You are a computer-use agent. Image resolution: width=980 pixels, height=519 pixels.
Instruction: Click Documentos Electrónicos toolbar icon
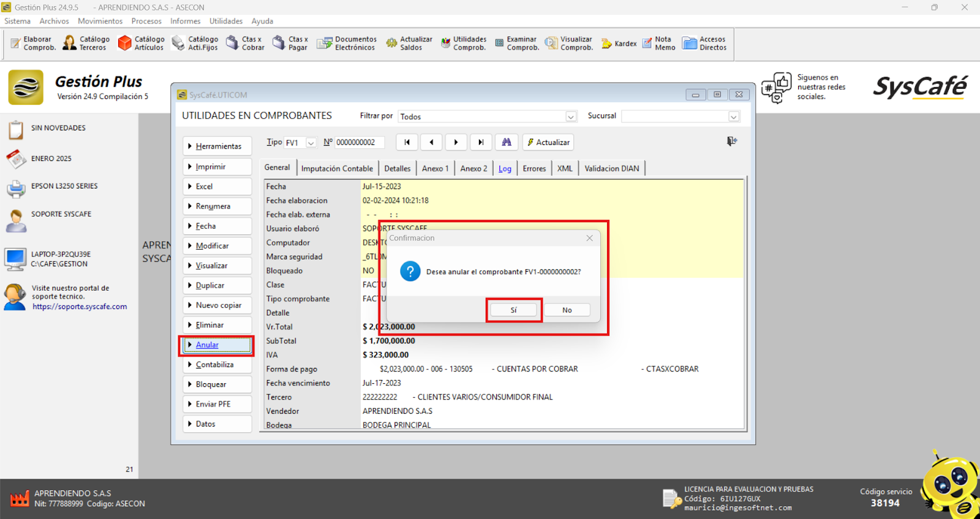(x=347, y=43)
